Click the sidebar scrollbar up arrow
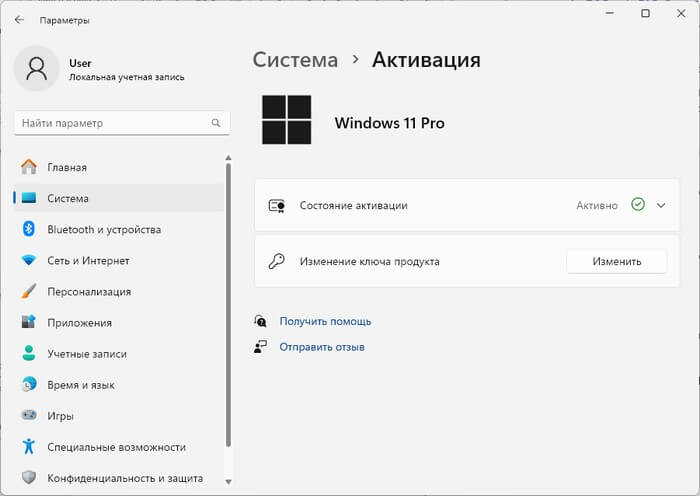Image resolution: width=700 pixels, height=496 pixels. (x=228, y=158)
